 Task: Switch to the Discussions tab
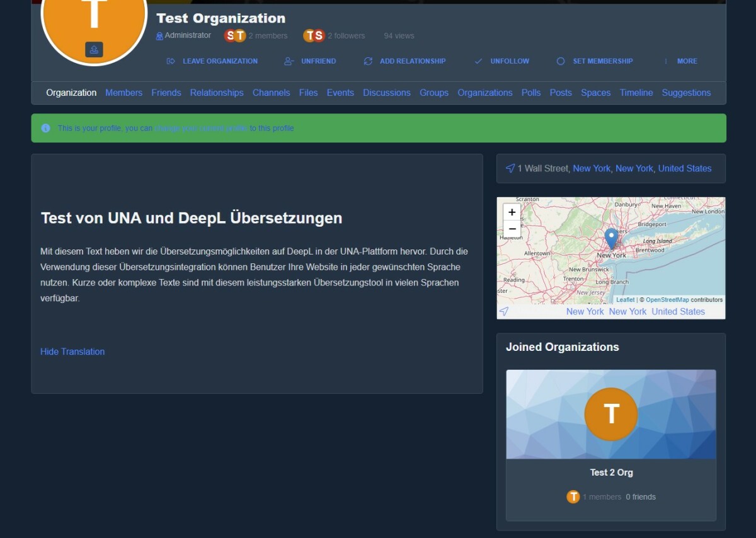(386, 93)
